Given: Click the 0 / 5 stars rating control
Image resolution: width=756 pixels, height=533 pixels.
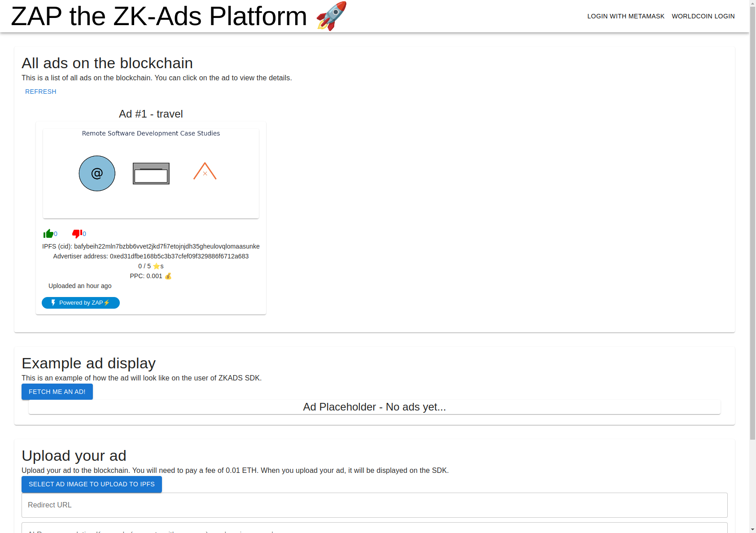Looking at the screenshot, I should (x=151, y=266).
